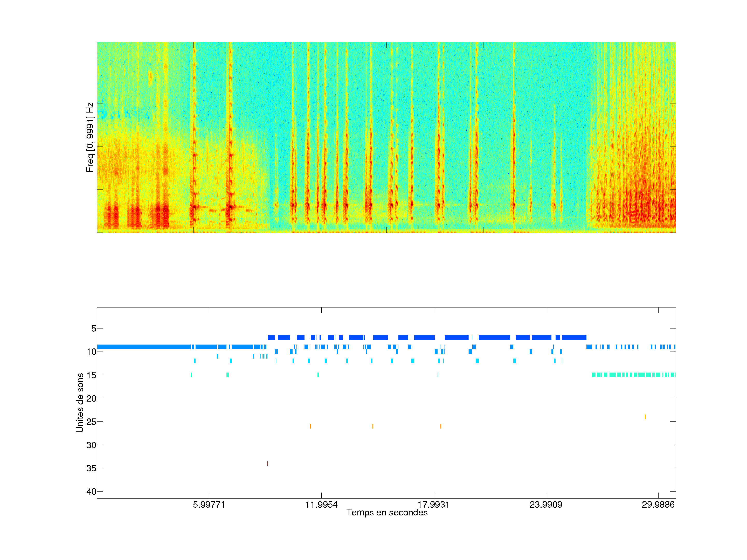Click the lone yellow-orange marker near unit 24
747x560 pixels.
(645, 417)
